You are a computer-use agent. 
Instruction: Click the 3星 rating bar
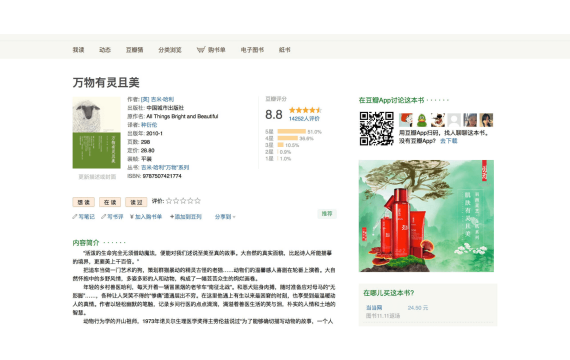tap(280, 145)
